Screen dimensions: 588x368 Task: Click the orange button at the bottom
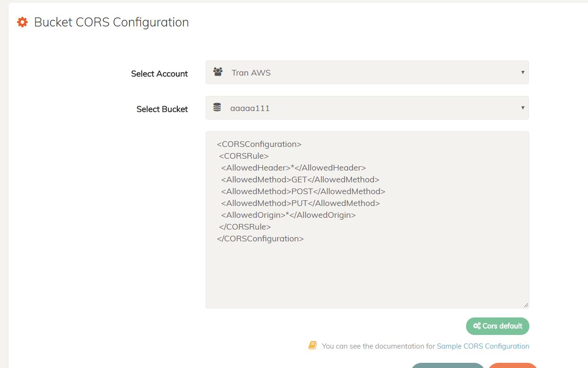[x=512, y=366]
